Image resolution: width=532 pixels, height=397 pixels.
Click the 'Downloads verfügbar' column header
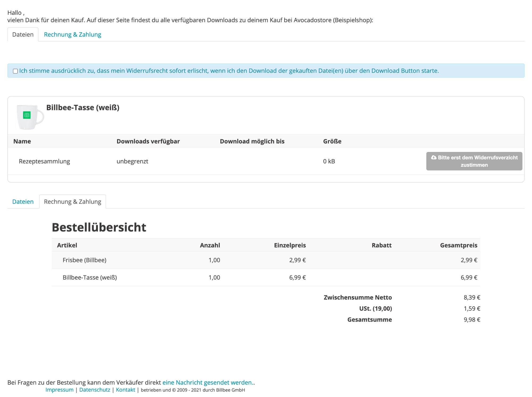pyautogui.click(x=148, y=141)
